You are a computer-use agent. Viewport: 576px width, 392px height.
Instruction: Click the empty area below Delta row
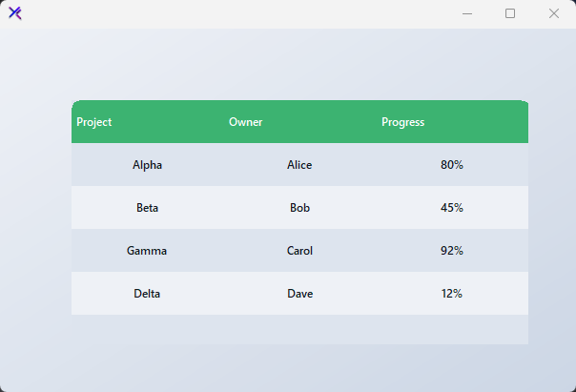tap(299, 329)
